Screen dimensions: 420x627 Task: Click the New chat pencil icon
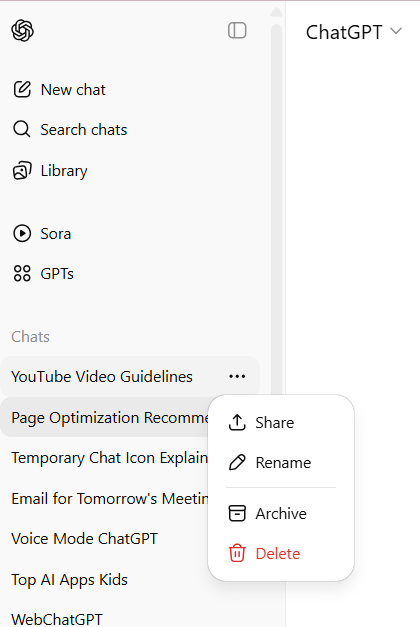pos(22,90)
